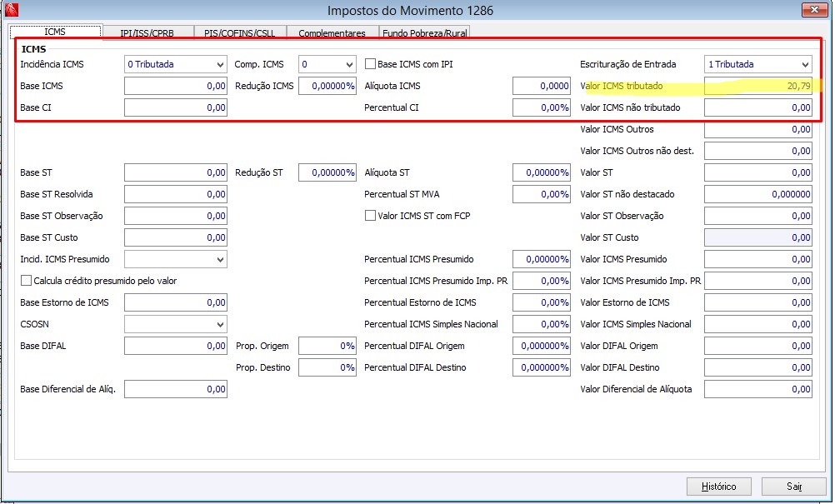
Task: Click the Base ST field
Action: click(176, 172)
